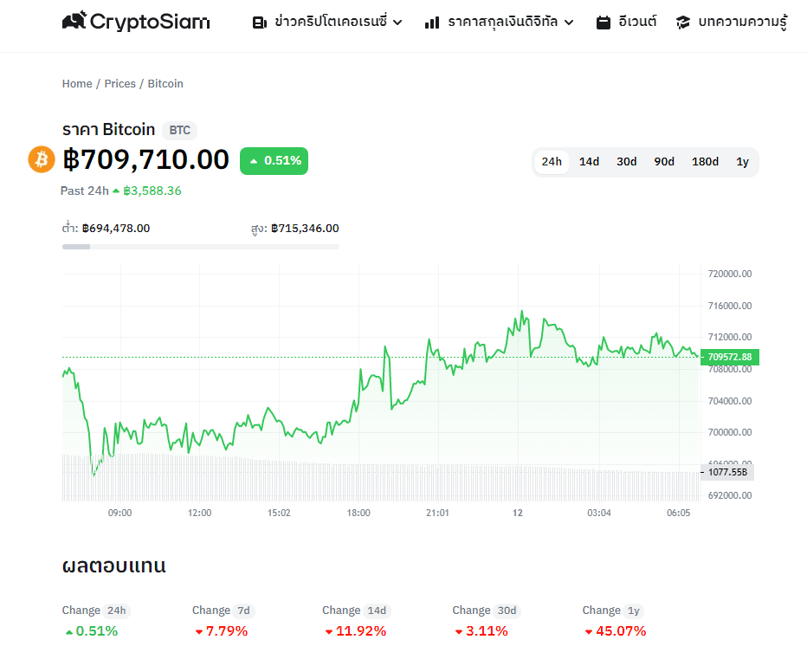Click the 720000.00 price axis label

pos(730,274)
